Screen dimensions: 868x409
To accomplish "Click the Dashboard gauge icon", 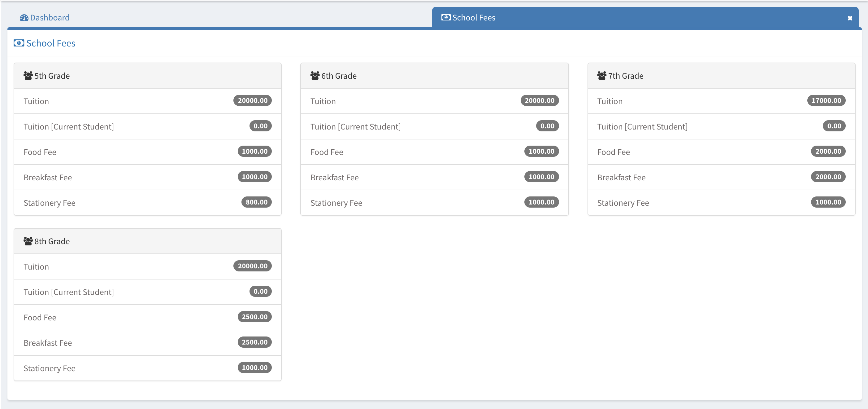I will point(24,18).
